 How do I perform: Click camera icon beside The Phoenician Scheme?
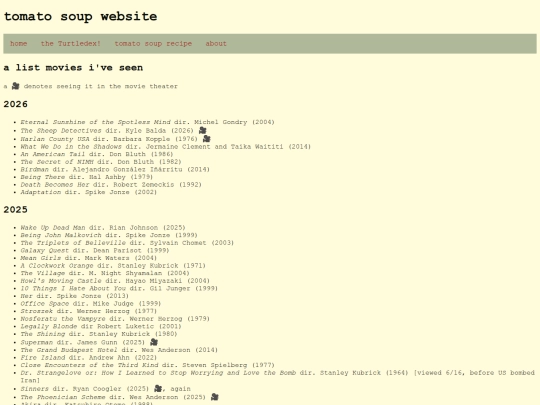[215, 397]
